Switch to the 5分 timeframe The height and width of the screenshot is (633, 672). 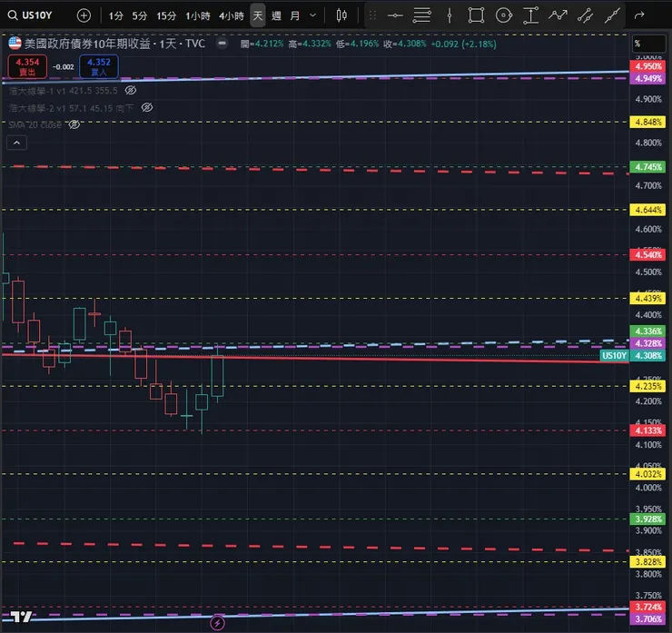[139, 15]
